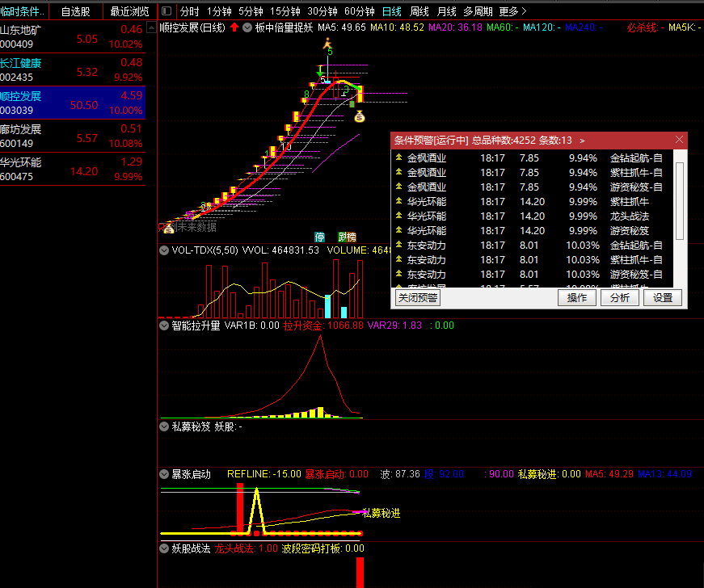Switch to the 月线 period tab
The height and width of the screenshot is (588, 704).
446,11
